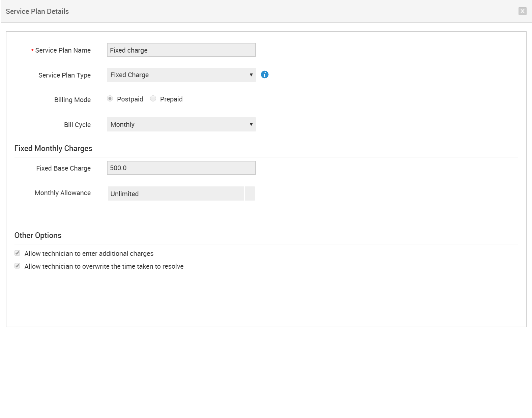Toggle allow technician to enter additional charges
The height and width of the screenshot is (418, 532).
tap(18, 253)
